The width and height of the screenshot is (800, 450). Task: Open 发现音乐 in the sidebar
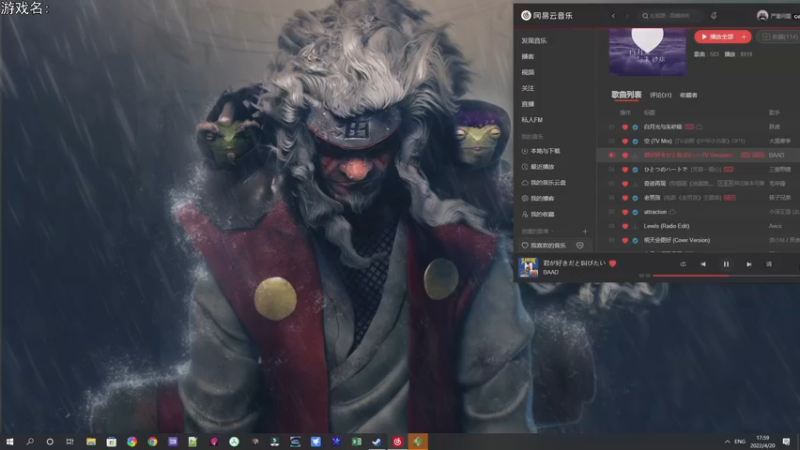[x=534, y=41]
